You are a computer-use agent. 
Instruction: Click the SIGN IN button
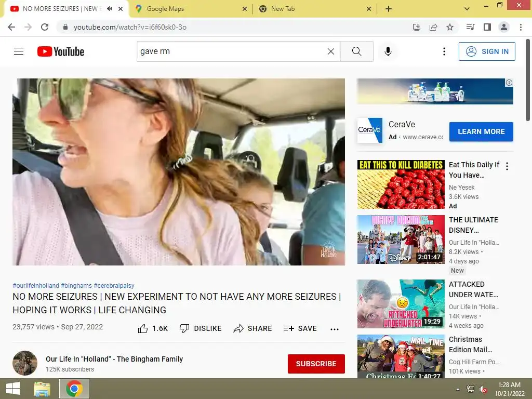point(486,51)
